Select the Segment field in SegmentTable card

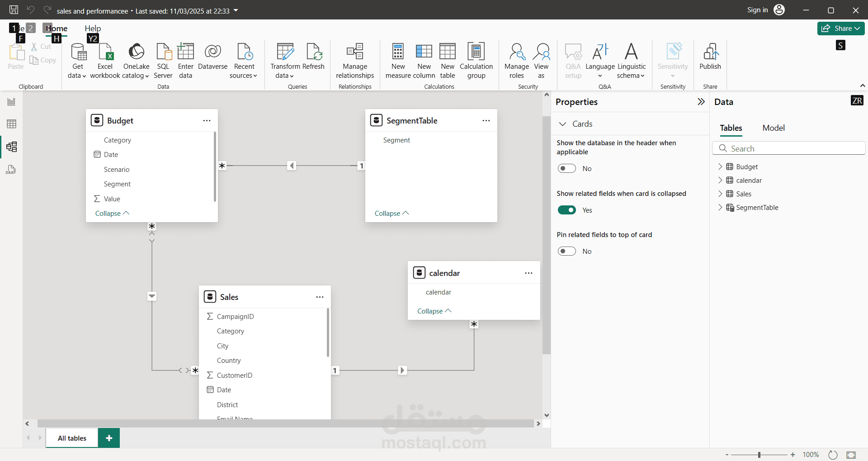(396, 140)
